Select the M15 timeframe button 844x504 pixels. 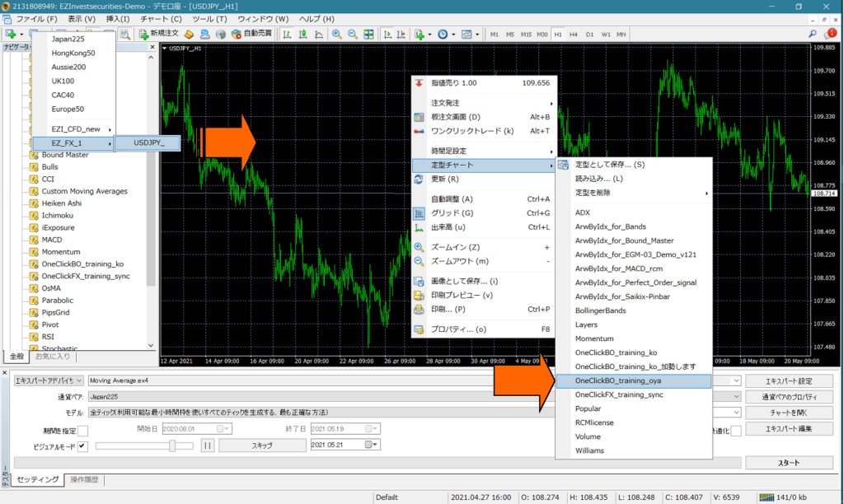click(x=525, y=35)
